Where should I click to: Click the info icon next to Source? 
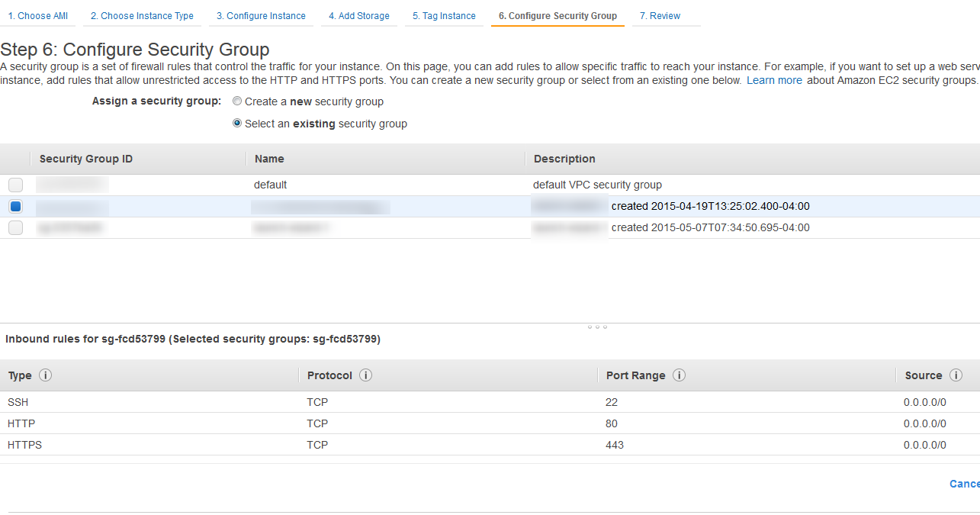pos(956,375)
